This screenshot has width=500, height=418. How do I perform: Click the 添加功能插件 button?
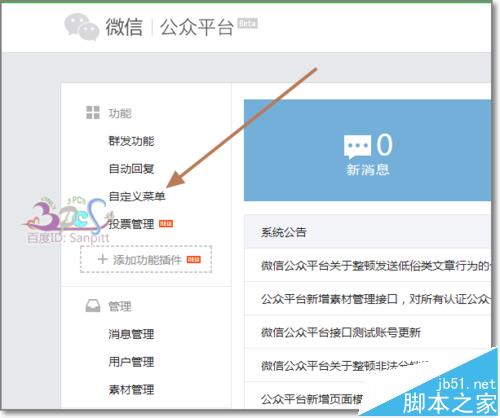tap(146, 259)
